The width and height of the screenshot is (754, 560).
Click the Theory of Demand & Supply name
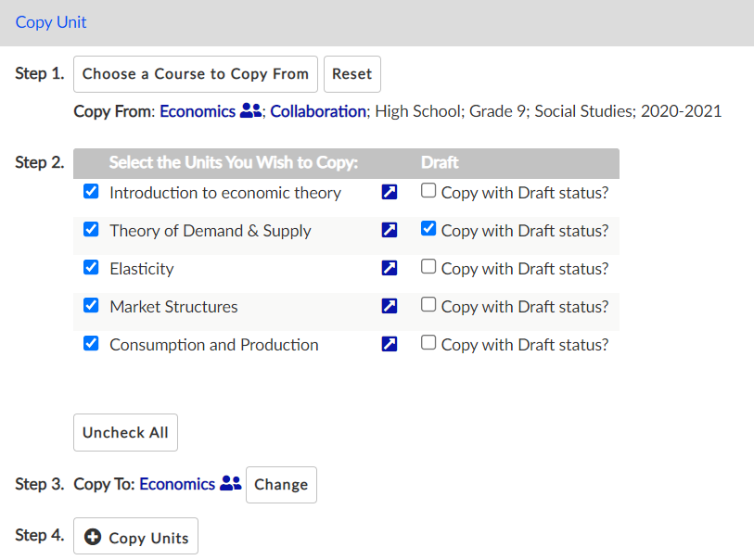[x=211, y=231]
